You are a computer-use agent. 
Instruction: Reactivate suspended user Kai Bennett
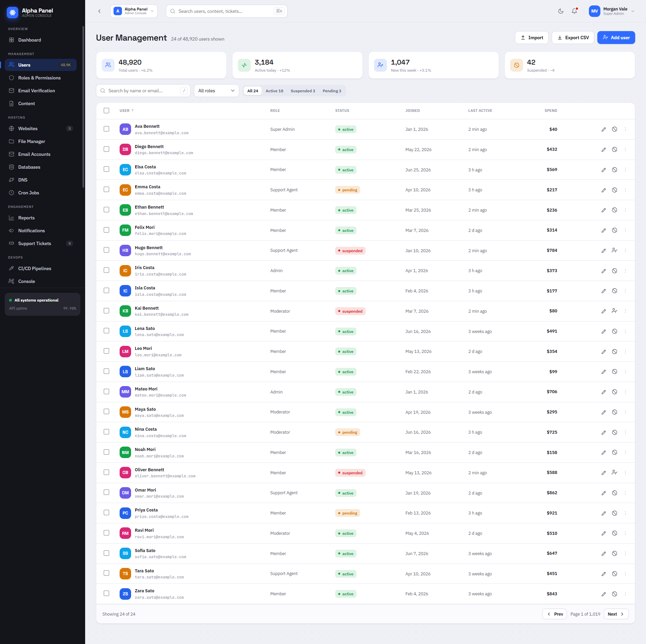(x=615, y=311)
